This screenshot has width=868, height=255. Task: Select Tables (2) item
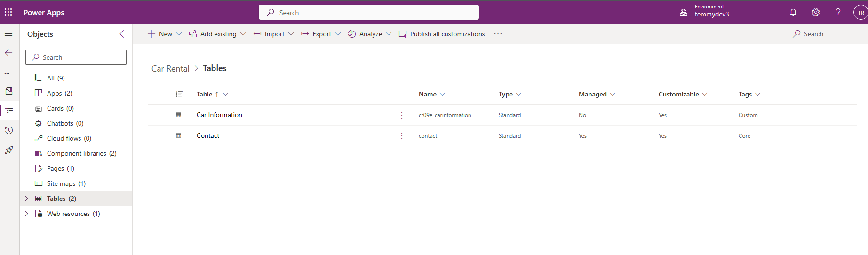tap(76, 199)
